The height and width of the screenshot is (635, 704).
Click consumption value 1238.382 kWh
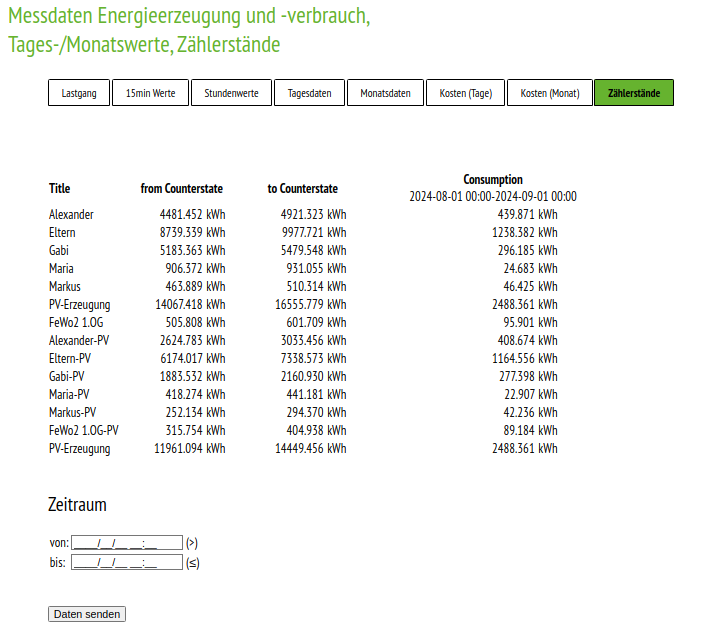[x=525, y=233]
